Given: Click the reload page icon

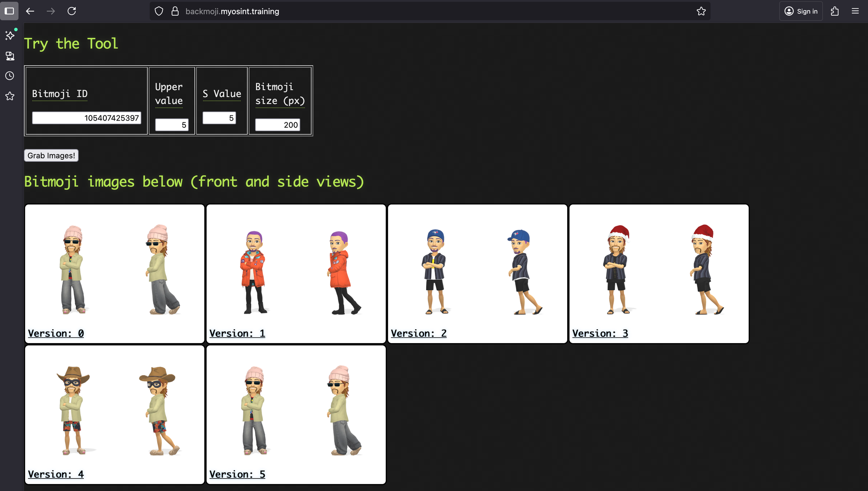Looking at the screenshot, I should tap(72, 11).
